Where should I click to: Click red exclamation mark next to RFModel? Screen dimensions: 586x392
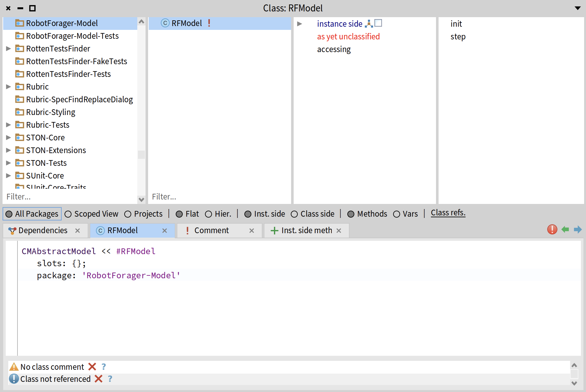tap(209, 23)
